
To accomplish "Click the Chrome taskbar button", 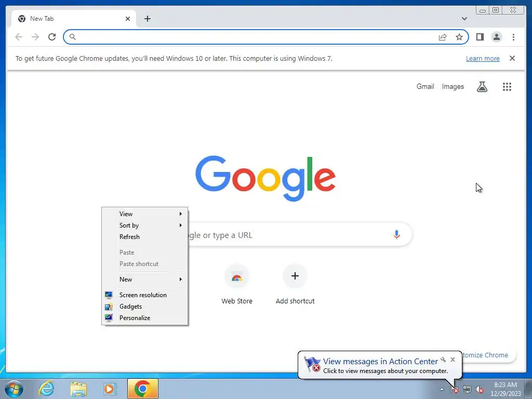I will tap(143, 389).
